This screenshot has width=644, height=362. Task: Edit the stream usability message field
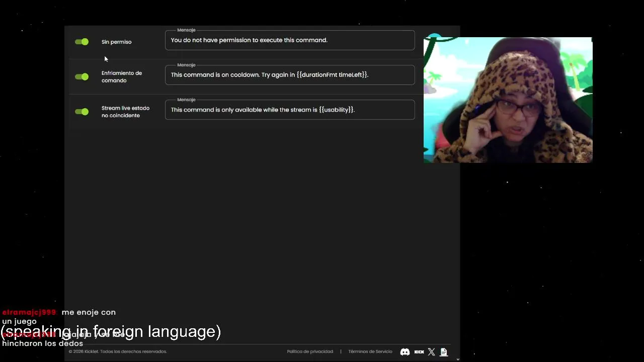pyautogui.click(x=290, y=110)
